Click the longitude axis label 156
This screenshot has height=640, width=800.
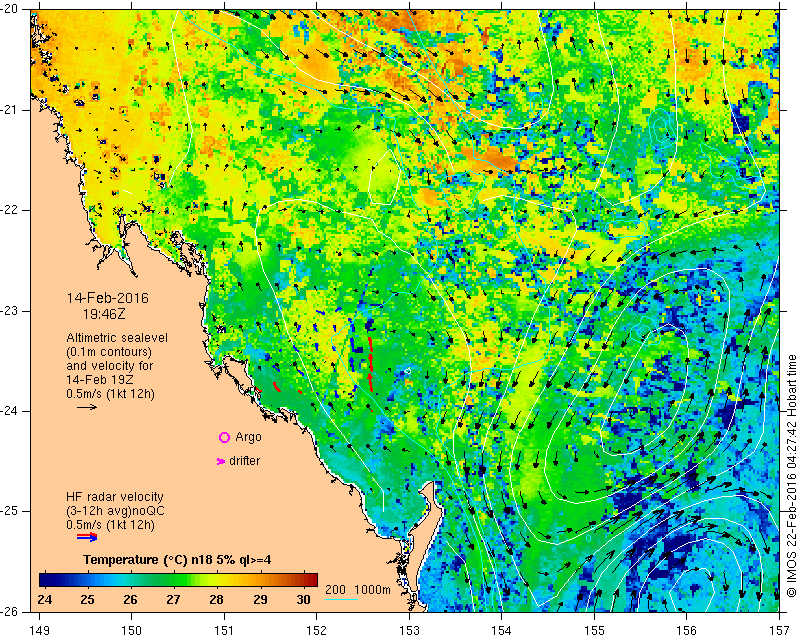[x=687, y=631]
